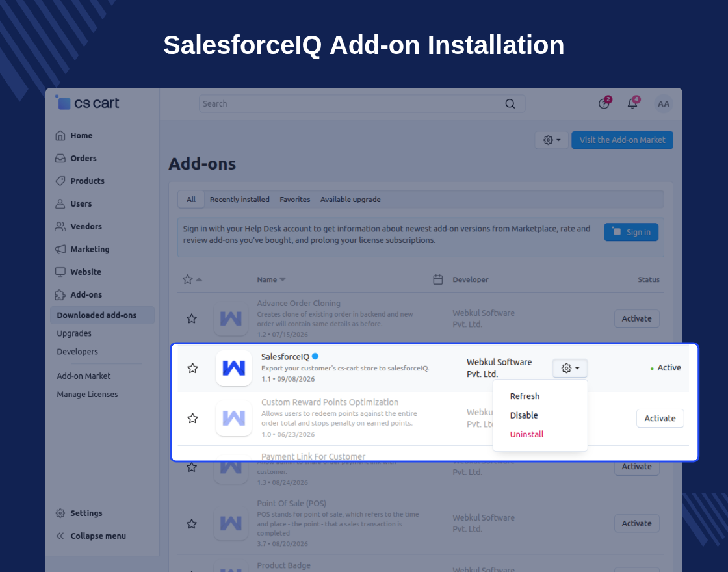Favorite Advance Order Cloning add-on

click(192, 318)
